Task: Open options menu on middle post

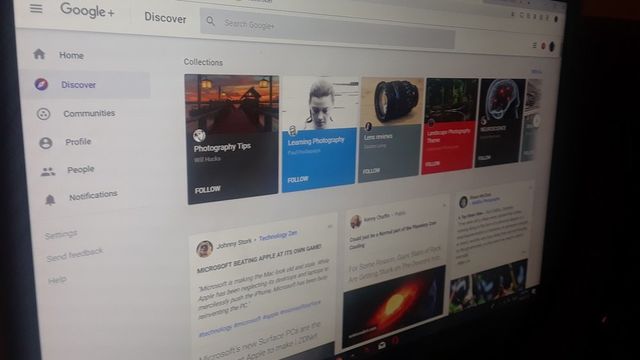Action: coord(444,204)
